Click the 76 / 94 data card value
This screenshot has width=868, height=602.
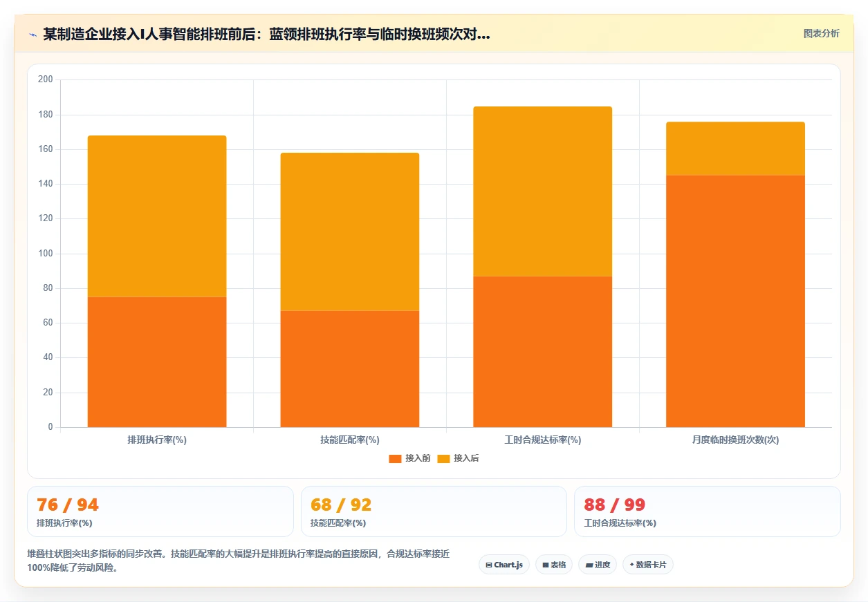[68, 505]
